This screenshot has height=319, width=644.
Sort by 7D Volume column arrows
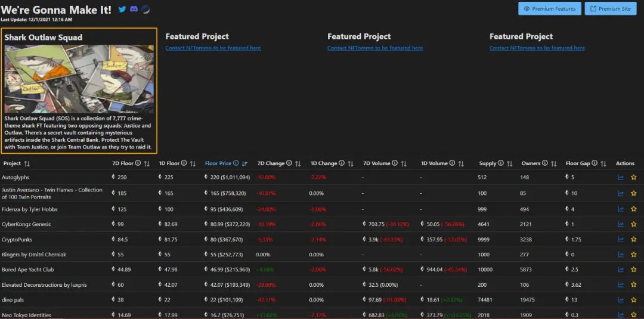click(x=404, y=164)
